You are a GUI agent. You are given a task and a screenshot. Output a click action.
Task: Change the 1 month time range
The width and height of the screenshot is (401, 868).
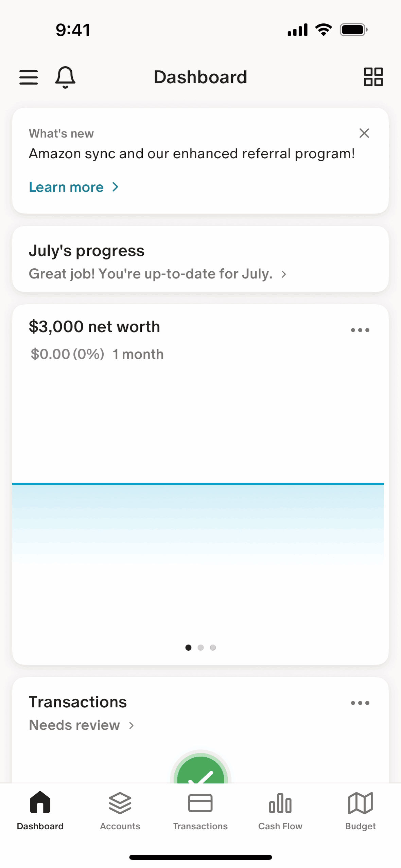[x=138, y=354]
